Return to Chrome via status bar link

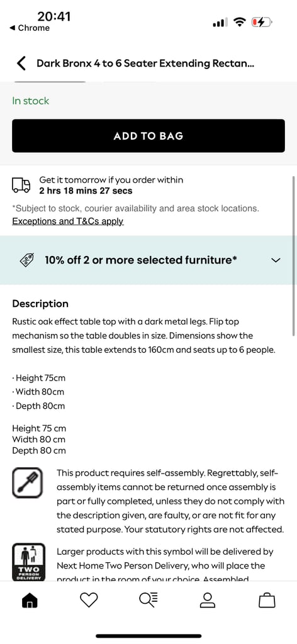[x=29, y=28]
